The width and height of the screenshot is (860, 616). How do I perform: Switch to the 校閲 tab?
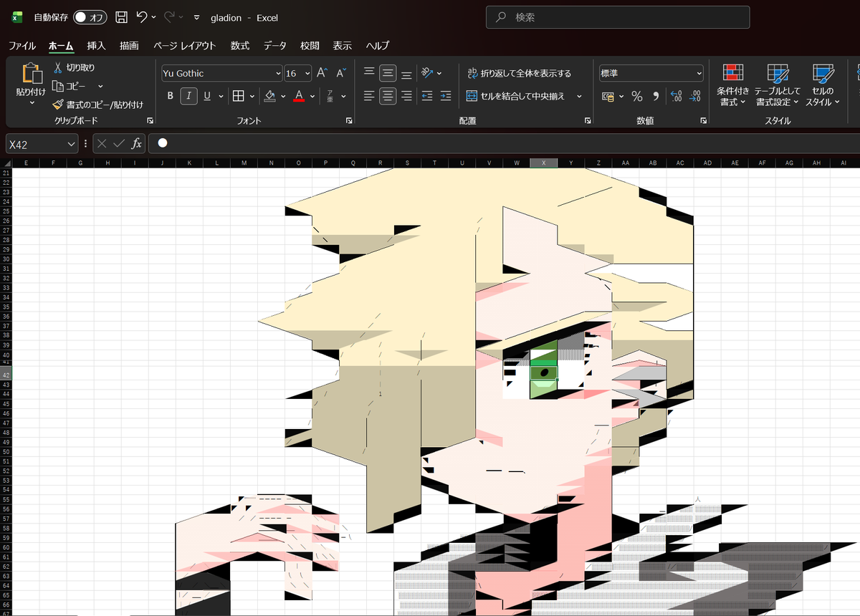click(x=310, y=46)
